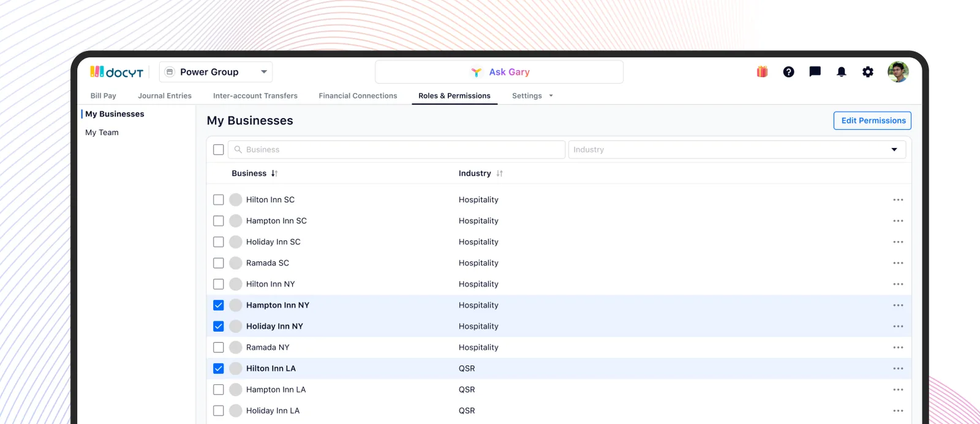Check the Holiday Inn SC checkbox

pos(219,242)
